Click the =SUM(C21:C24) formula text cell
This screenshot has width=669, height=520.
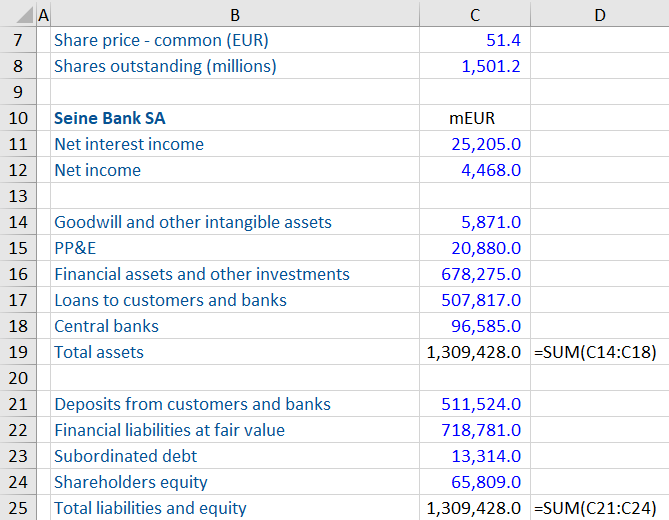(599, 508)
